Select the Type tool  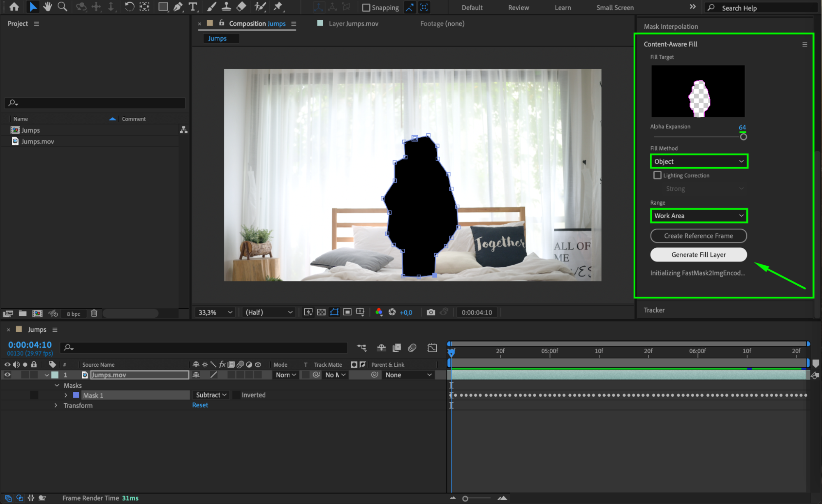[x=192, y=7]
